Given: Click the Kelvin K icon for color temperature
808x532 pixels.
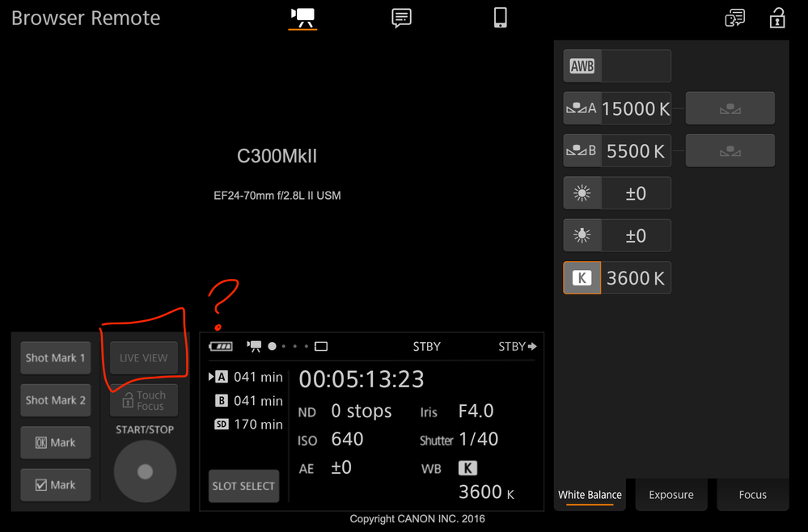Looking at the screenshot, I should click(x=582, y=277).
